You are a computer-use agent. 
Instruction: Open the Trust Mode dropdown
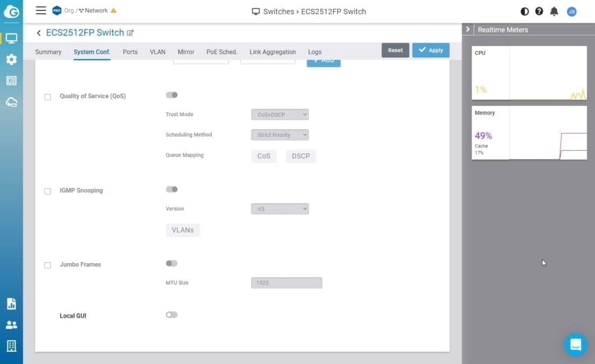click(x=279, y=115)
